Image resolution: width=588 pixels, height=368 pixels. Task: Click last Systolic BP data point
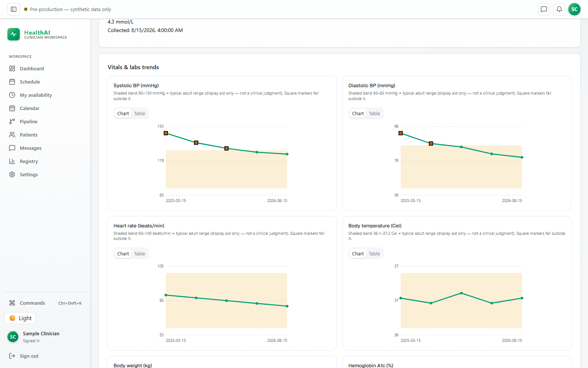tap(287, 154)
